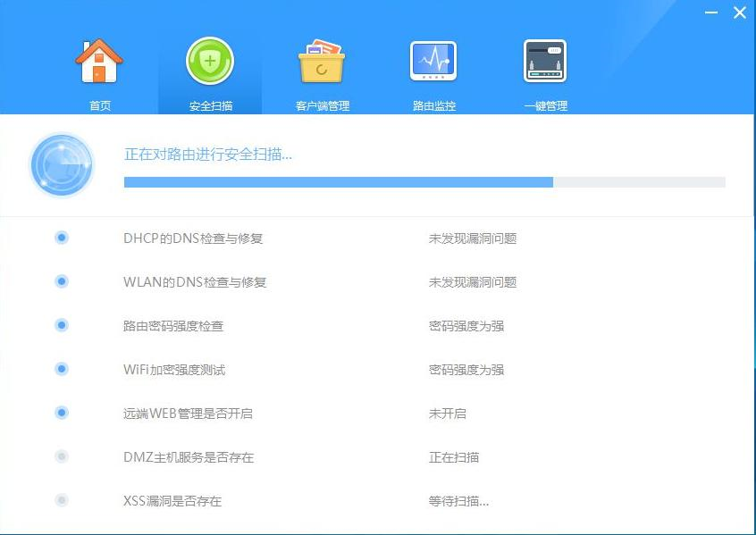The height and width of the screenshot is (535, 756).
Task: Click 密码强度为强 result for 路由密码 row
Action: (466, 326)
